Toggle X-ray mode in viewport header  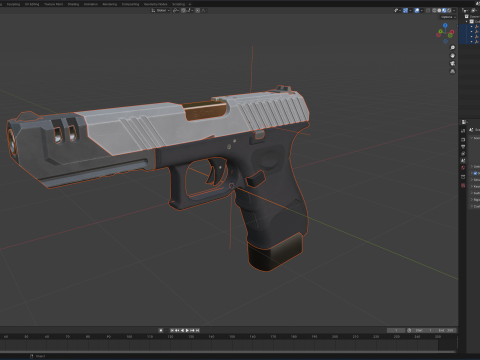pos(428,11)
